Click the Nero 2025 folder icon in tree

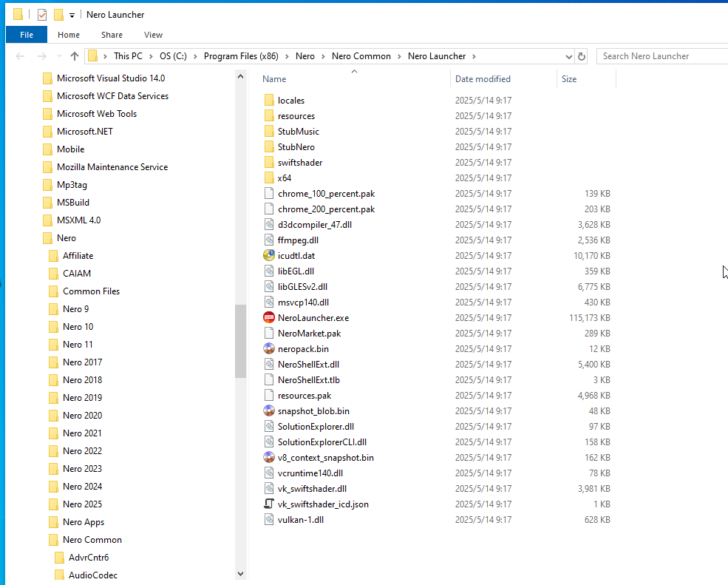[x=54, y=504]
